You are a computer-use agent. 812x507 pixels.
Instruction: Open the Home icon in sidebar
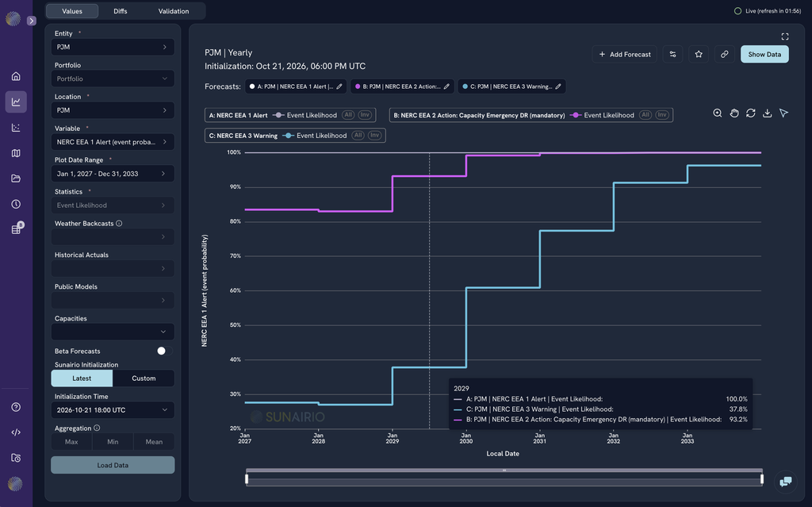[16, 76]
